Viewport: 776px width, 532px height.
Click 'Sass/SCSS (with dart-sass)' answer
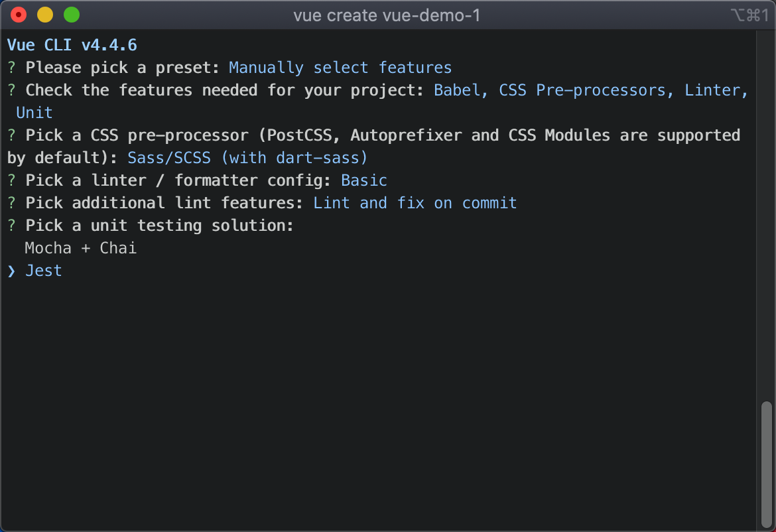tap(248, 158)
